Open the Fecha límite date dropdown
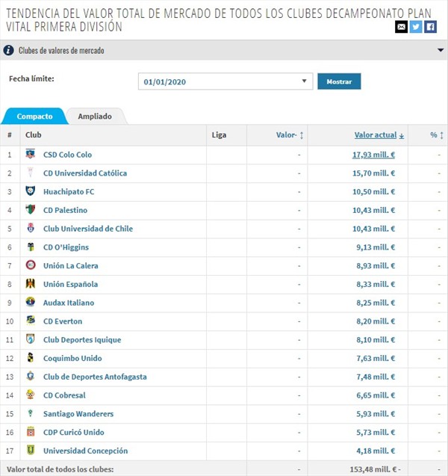Viewport: 448px width, 476px height. (225, 81)
